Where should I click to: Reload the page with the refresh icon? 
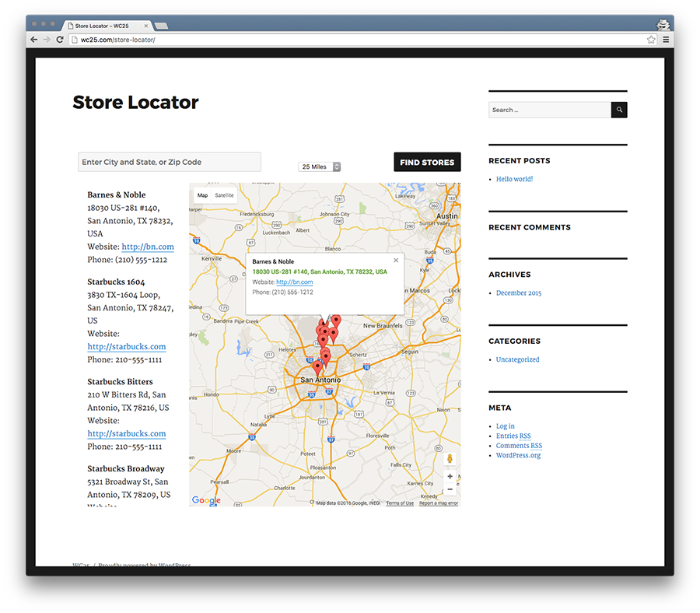(x=60, y=40)
